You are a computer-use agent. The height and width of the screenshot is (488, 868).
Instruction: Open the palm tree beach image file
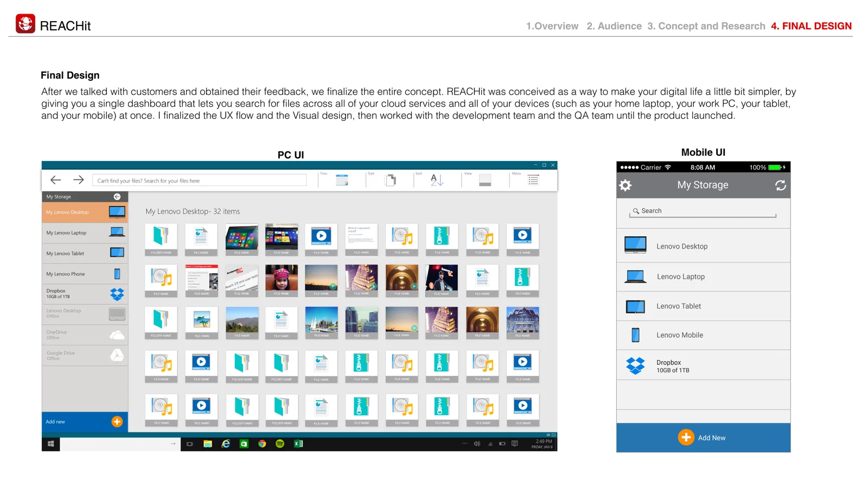[x=201, y=323]
